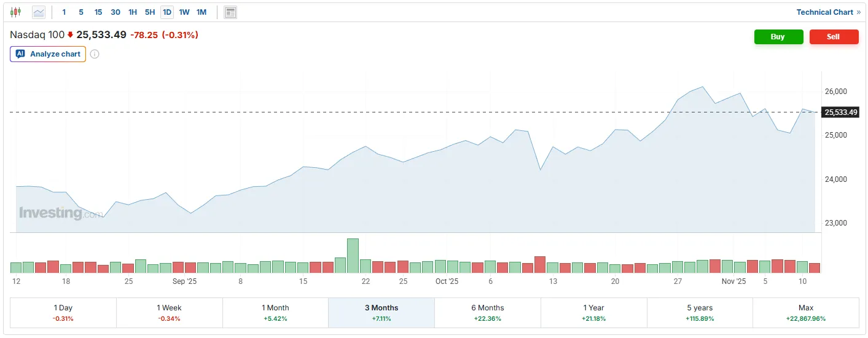Click the 25,533.49 current price label

840,112
